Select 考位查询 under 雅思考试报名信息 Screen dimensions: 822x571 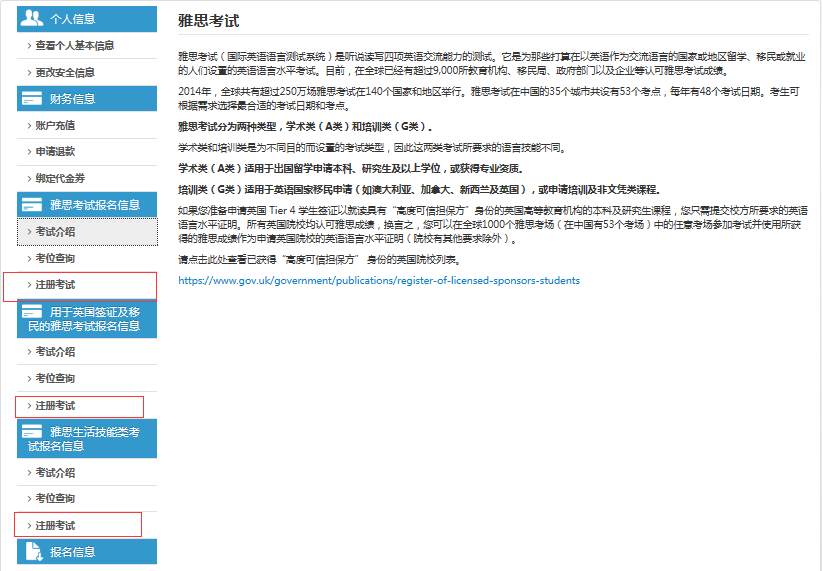pyautogui.click(x=87, y=258)
